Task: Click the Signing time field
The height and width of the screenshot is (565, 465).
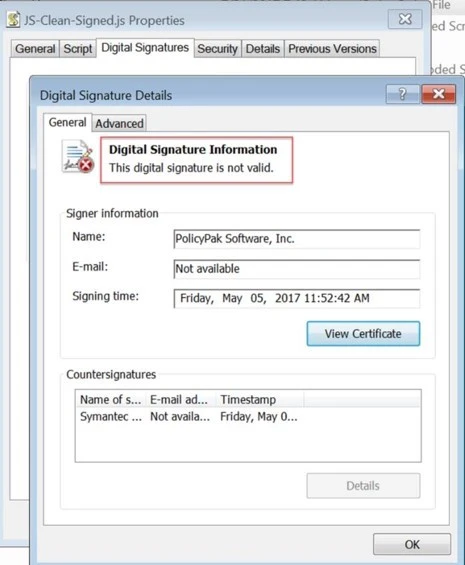Action: [x=297, y=298]
